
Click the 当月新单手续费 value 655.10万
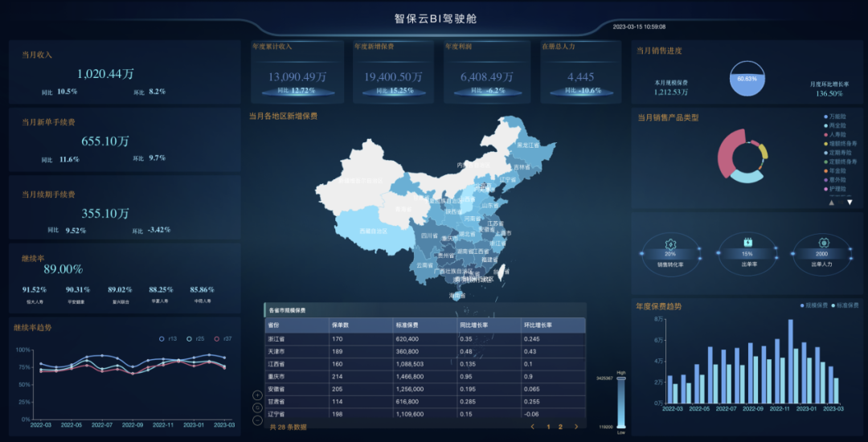pos(105,141)
